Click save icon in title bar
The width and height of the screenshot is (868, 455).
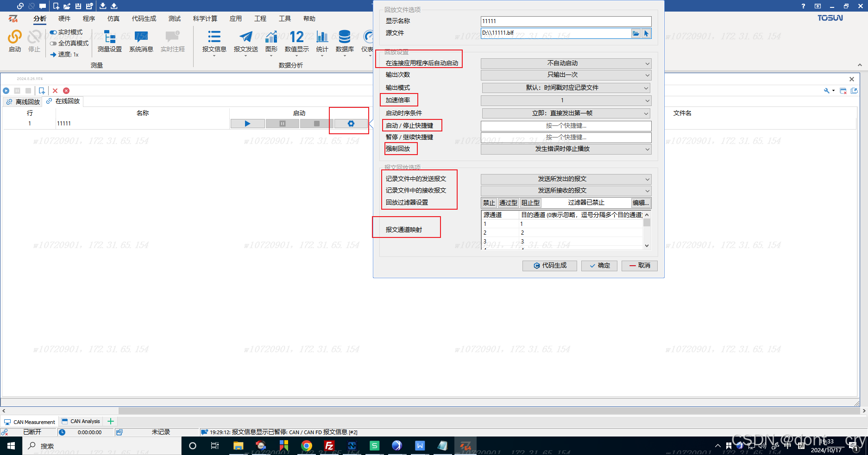coord(78,6)
